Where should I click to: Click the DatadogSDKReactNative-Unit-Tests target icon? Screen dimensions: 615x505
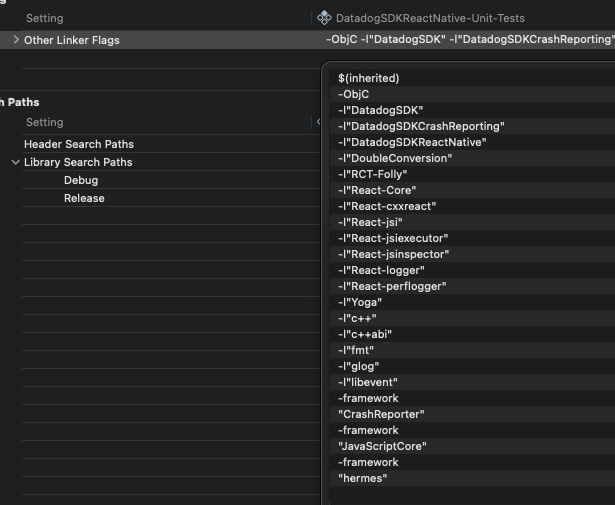pyautogui.click(x=324, y=18)
